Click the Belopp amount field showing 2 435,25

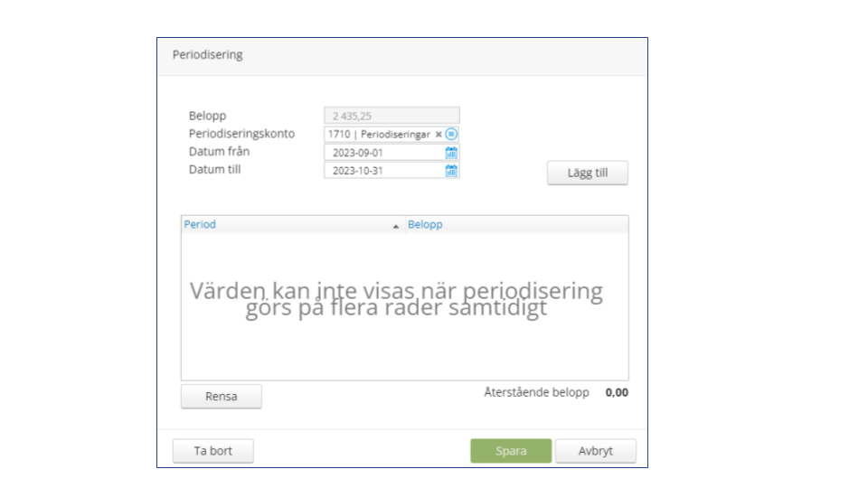click(392, 116)
